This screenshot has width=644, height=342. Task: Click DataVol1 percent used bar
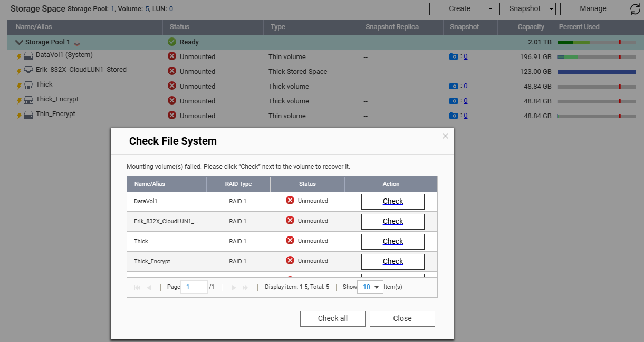pos(596,57)
